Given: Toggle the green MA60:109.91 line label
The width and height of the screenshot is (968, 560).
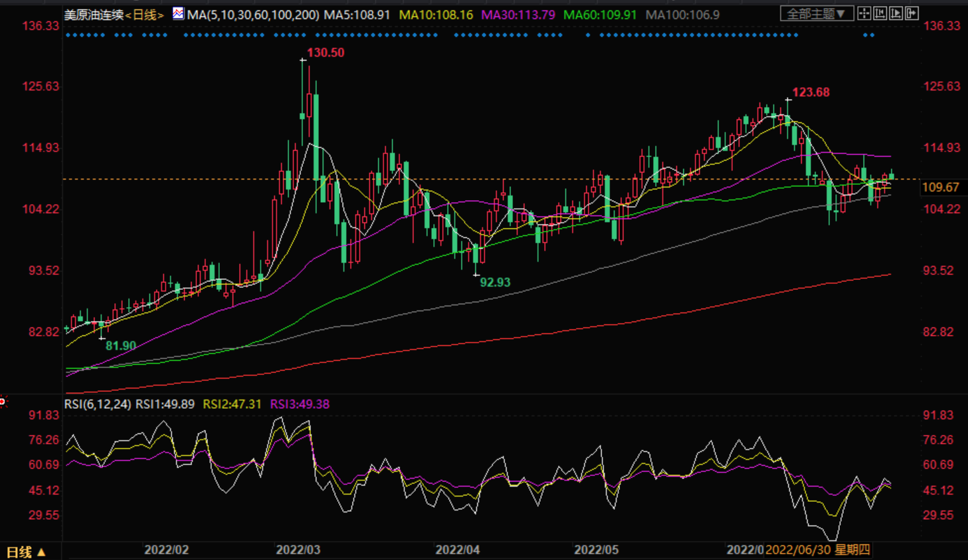Looking at the screenshot, I should (x=600, y=15).
